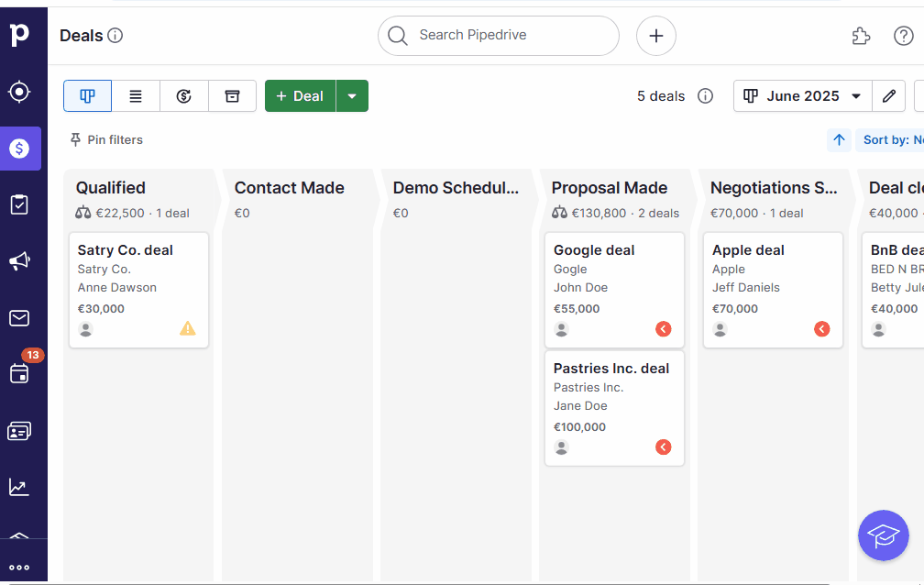Click the Gogle organization name
Image resolution: width=924 pixels, height=585 pixels.
[x=570, y=270]
